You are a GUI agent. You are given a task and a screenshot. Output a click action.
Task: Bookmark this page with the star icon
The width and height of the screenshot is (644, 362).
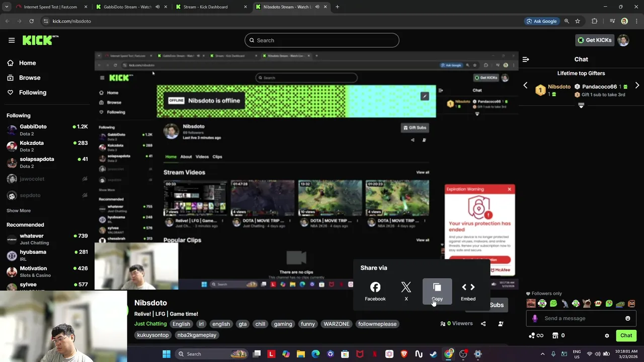click(x=578, y=21)
